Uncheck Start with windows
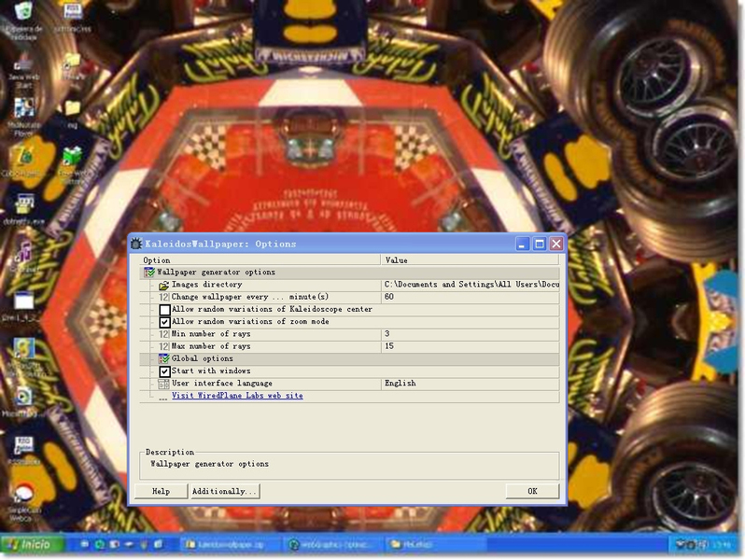 click(x=165, y=371)
